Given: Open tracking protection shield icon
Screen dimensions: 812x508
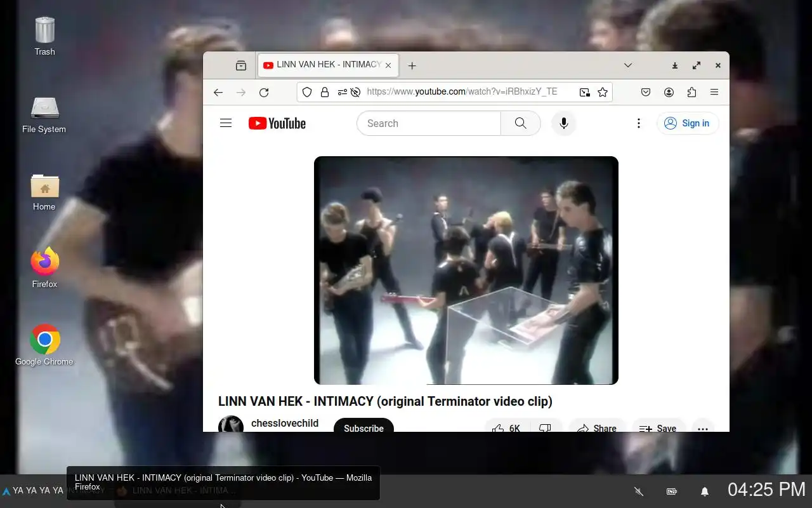Looking at the screenshot, I should pyautogui.click(x=307, y=92).
